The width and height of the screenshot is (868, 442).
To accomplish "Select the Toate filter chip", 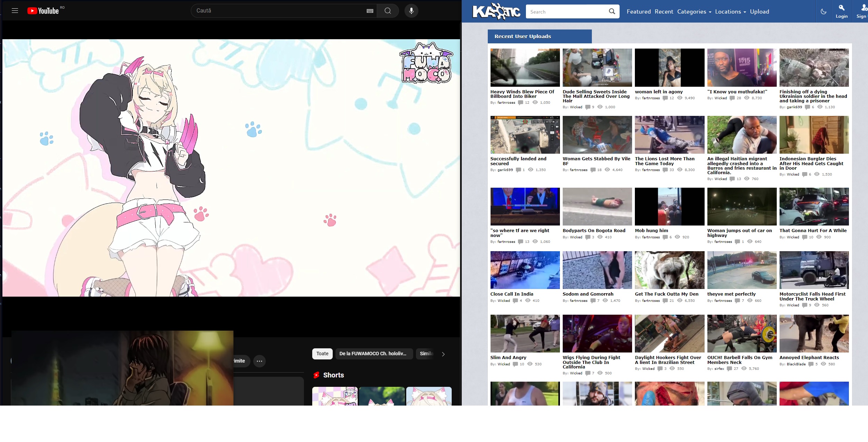I will click(322, 354).
